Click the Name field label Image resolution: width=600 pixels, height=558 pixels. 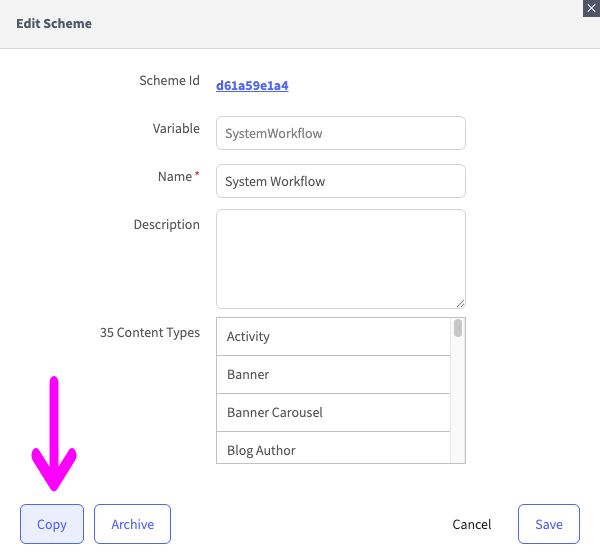[x=175, y=177]
